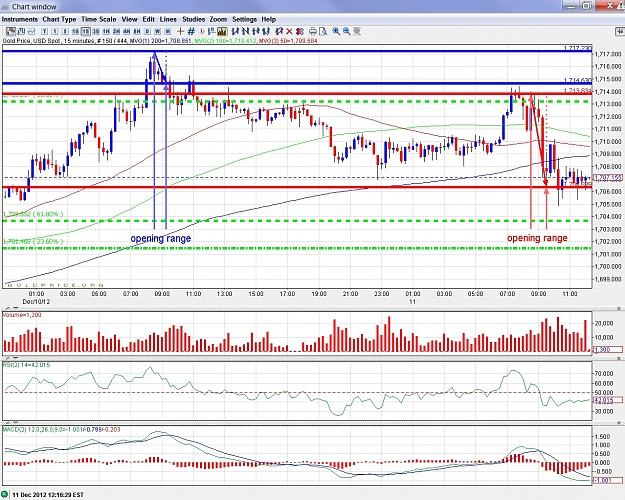The height and width of the screenshot is (500, 625).
Task: Click the edit line tool icon
Action: (279, 31)
